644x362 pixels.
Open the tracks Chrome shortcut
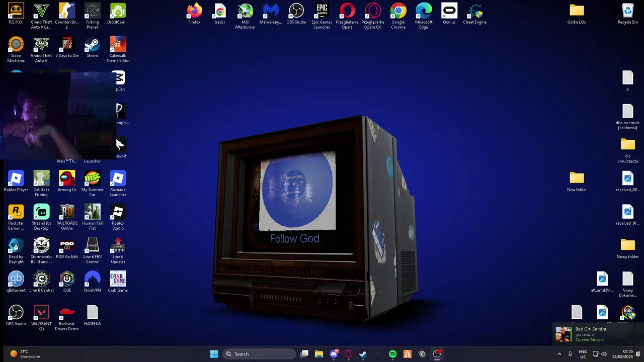click(x=220, y=14)
